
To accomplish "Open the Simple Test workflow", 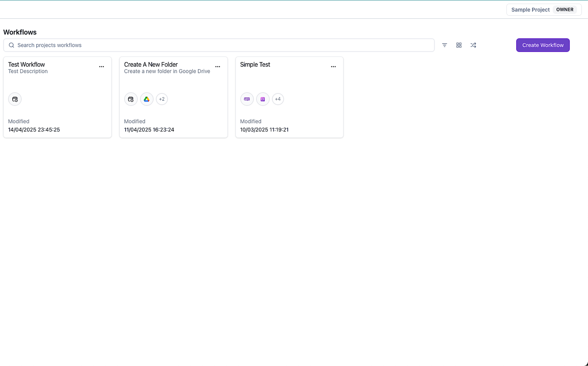I will 255,64.
